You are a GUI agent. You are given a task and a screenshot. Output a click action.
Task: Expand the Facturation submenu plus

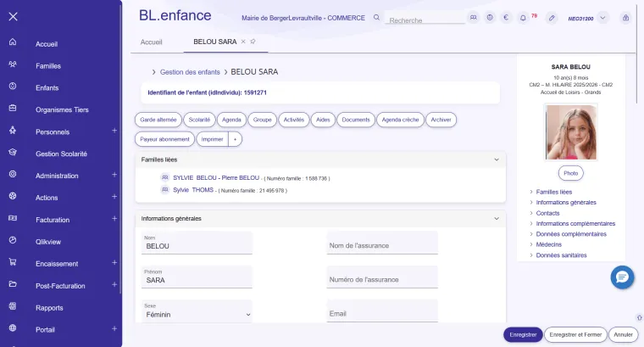click(114, 219)
